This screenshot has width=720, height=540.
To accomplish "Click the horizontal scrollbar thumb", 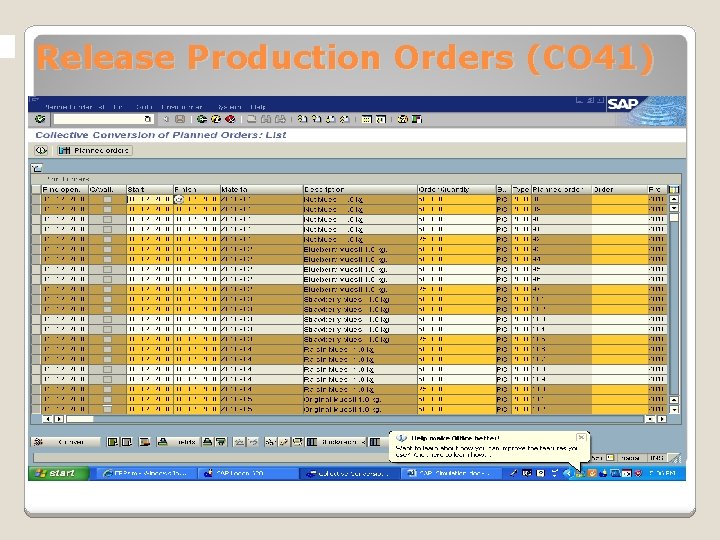I will pos(80,419).
